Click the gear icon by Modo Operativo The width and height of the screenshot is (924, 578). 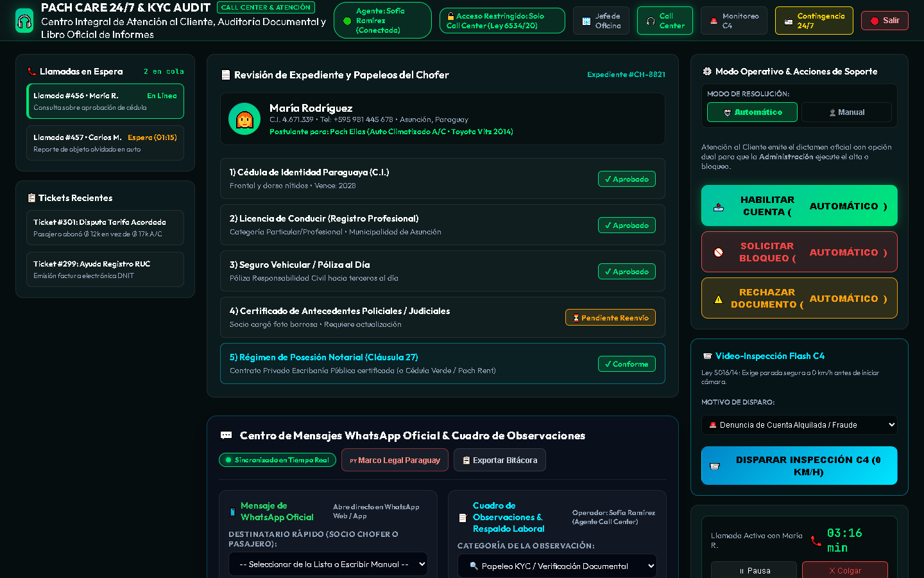pyautogui.click(x=707, y=71)
